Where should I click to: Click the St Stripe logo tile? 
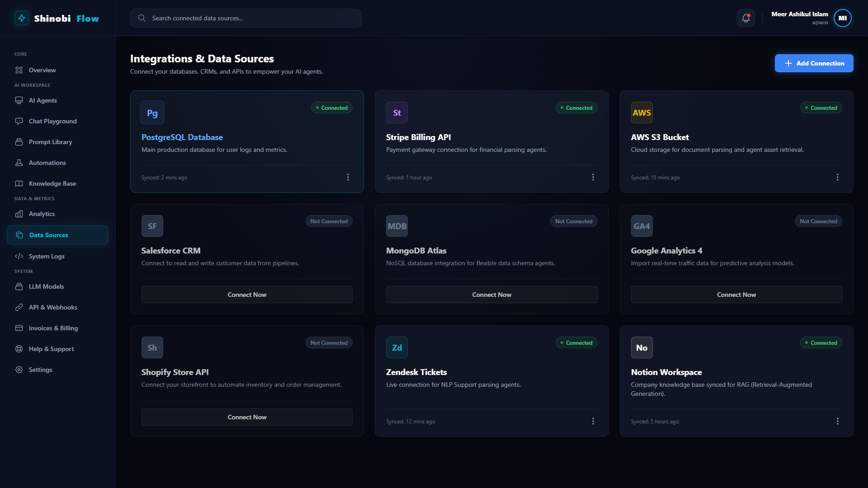[397, 113]
